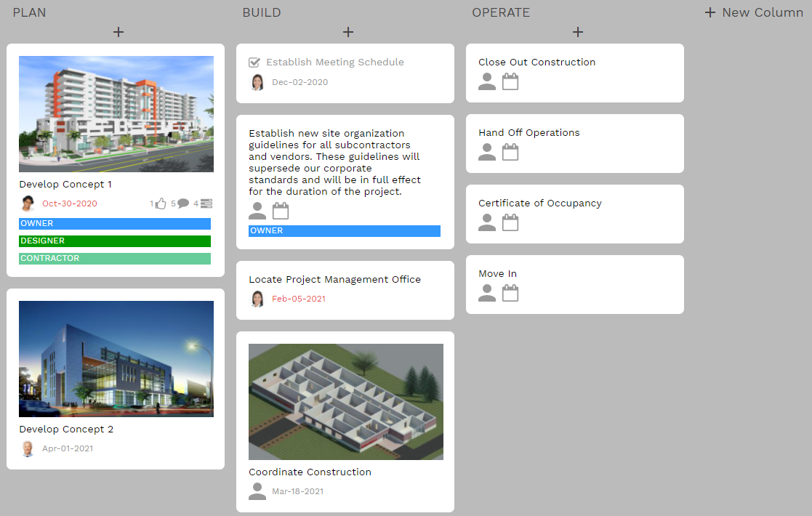Open calendar icon on Hand Off Operations
The height and width of the screenshot is (516, 812).
tap(510, 152)
